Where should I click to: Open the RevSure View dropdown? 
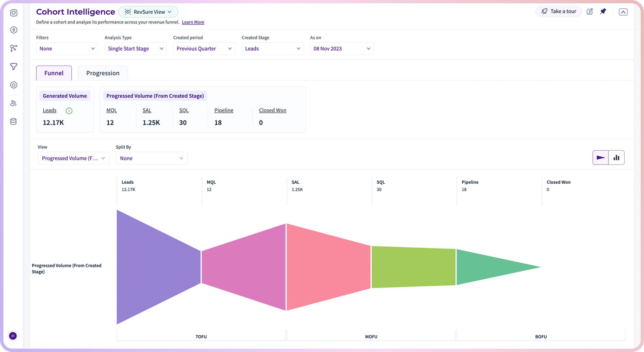point(148,12)
